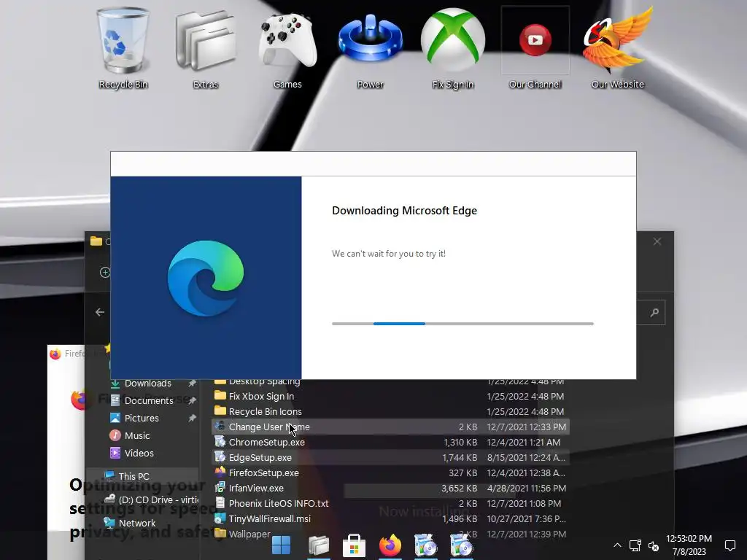Select FirefoxSetup.exe in file list
The width and height of the screenshot is (747, 560).
point(390,472)
